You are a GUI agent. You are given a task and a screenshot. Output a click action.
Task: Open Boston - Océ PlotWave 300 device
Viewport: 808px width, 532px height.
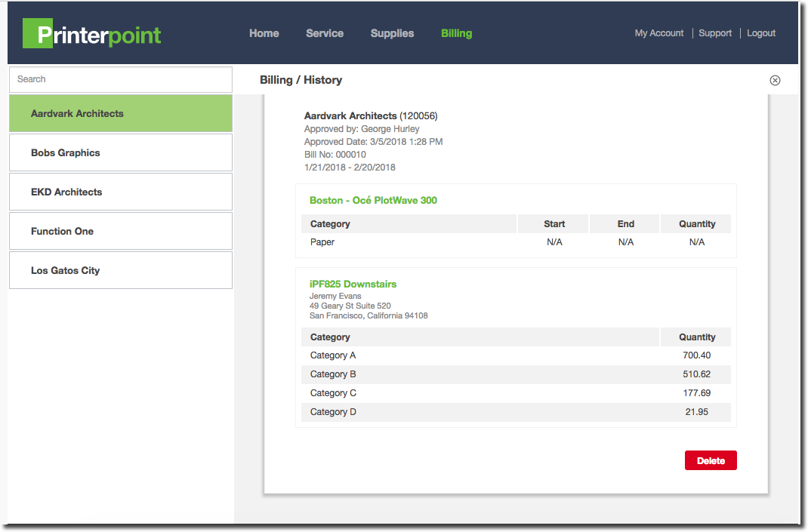click(373, 201)
